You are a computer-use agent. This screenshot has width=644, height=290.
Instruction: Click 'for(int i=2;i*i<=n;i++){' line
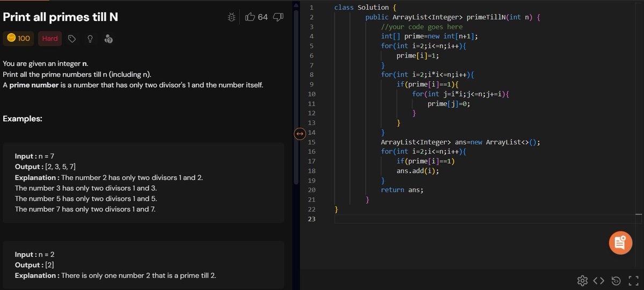(x=428, y=75)
